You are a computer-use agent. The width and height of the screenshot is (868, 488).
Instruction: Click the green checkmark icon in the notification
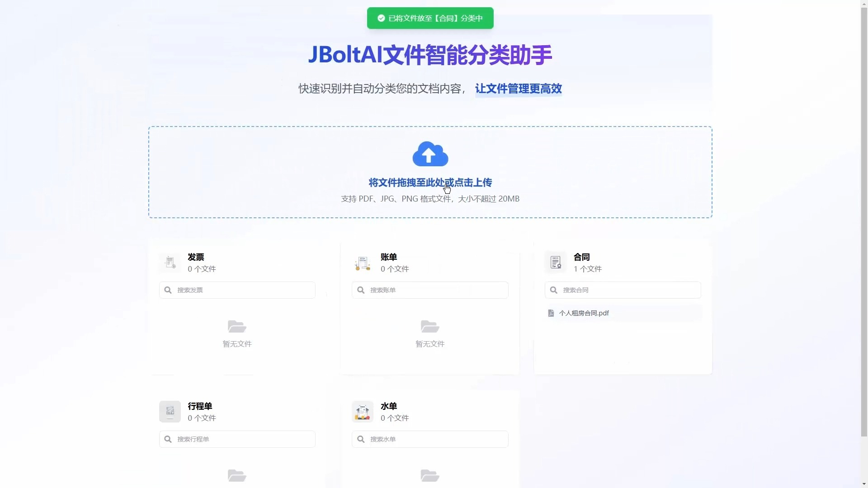click(381, 18)
